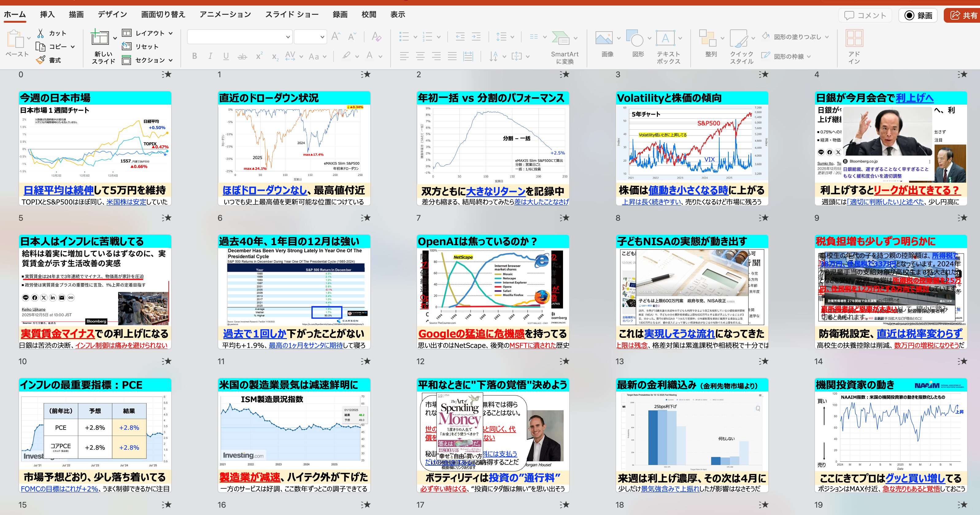The width and height of the screenshot is (980, 515).
Task: Open the font name combo box
Action: [x=240, y=37]
